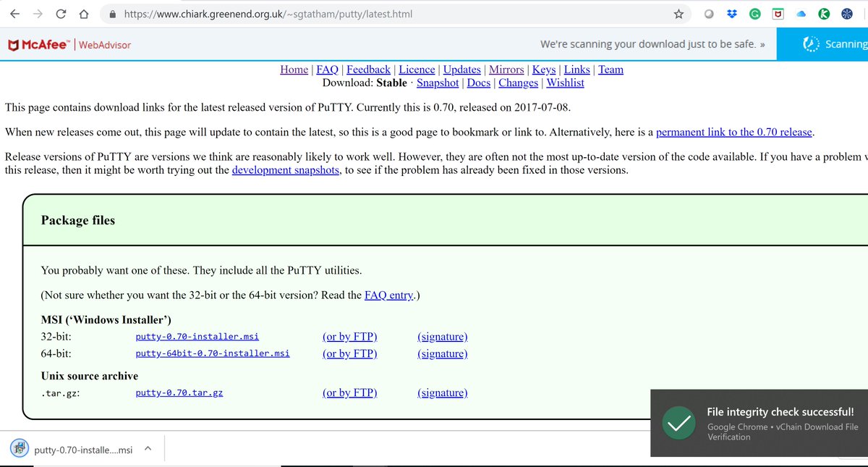Viewport: 868px width, 467px height.
Task: Go to the Snapshot download page
Action: [x=438, y=83]
